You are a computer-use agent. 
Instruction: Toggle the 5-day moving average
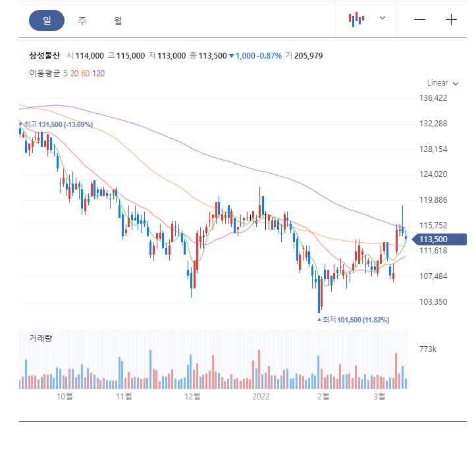[x=65, y=74]
